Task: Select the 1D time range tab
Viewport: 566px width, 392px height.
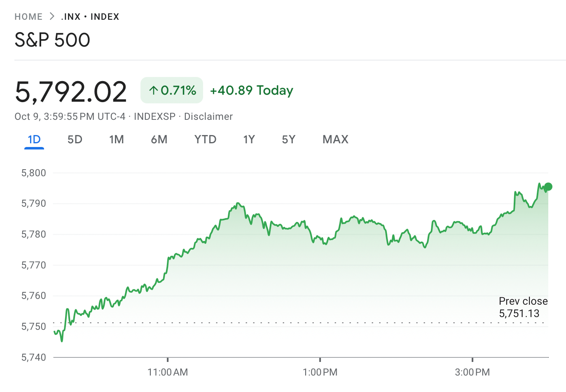Action: [34, 140]
